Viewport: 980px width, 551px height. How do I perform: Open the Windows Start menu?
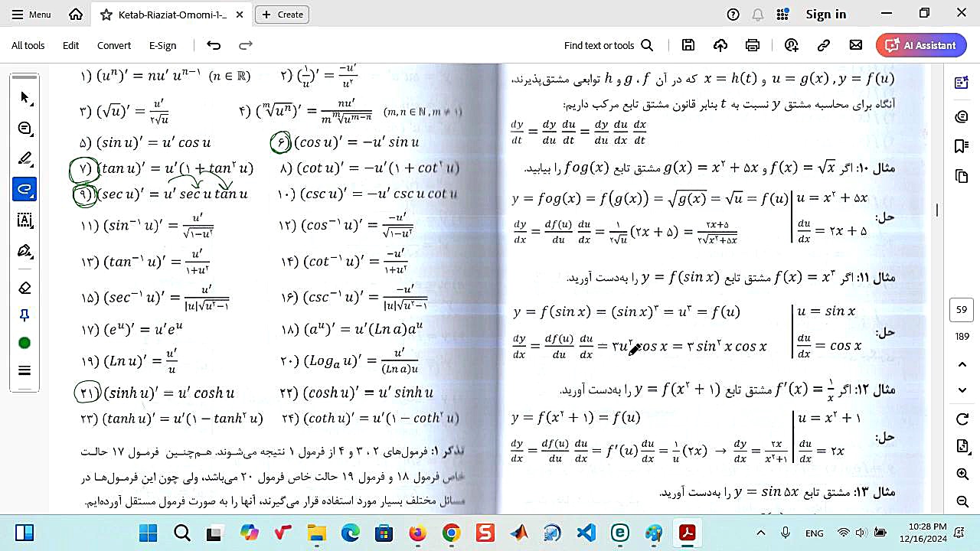pos(148,533)
